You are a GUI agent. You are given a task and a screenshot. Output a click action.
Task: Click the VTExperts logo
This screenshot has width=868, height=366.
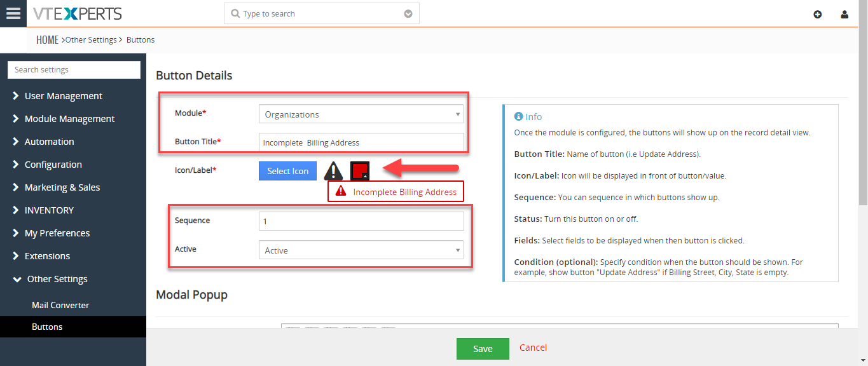click(77, 13)
